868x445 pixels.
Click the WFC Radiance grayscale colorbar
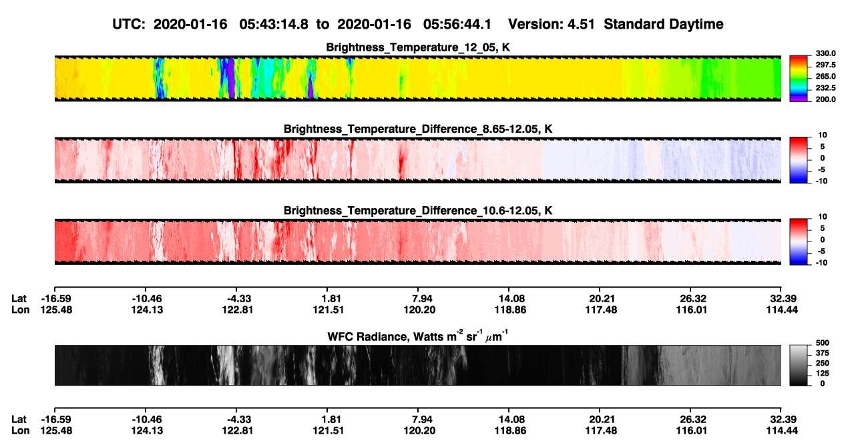click(799, 365)
